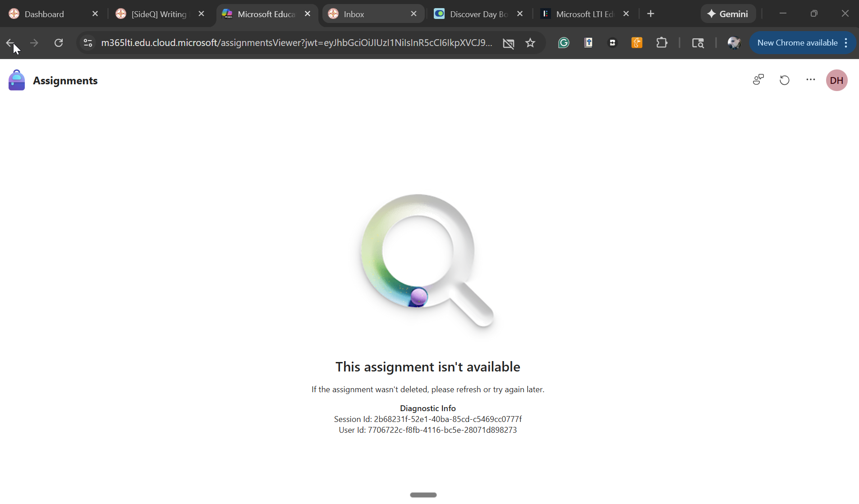
Task: Click the Assignments title text
Action: pos(65,81)
